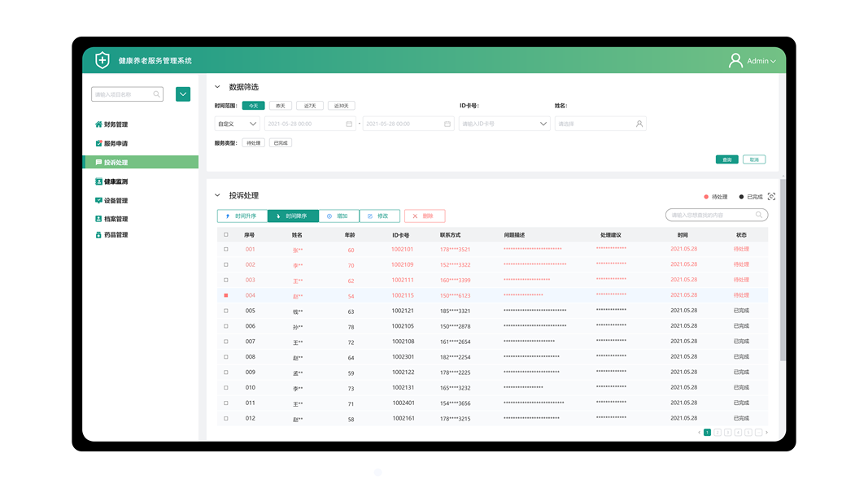Check the row 005 checkbox
The width and height of the screenshot is (868, 488).
226,311
